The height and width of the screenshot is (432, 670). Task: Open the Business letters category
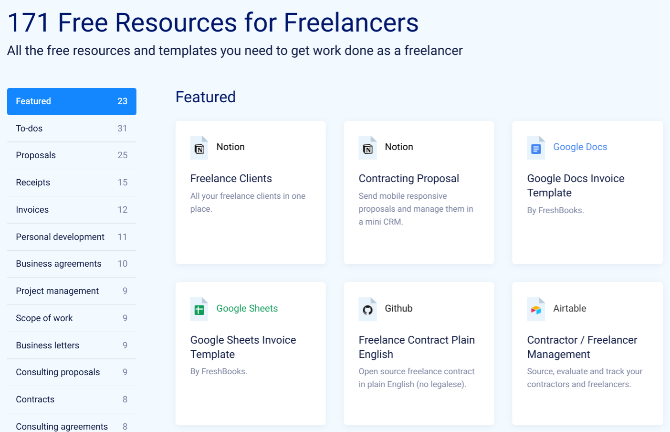[71, 345]
